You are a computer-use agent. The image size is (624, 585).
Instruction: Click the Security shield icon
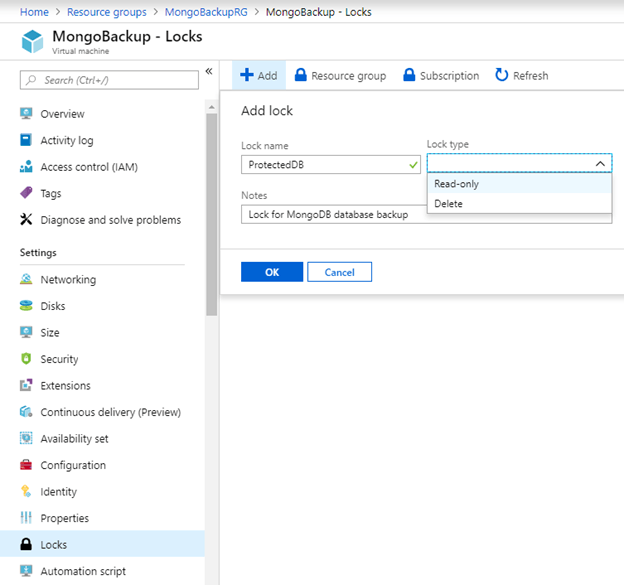click(26, 359)
